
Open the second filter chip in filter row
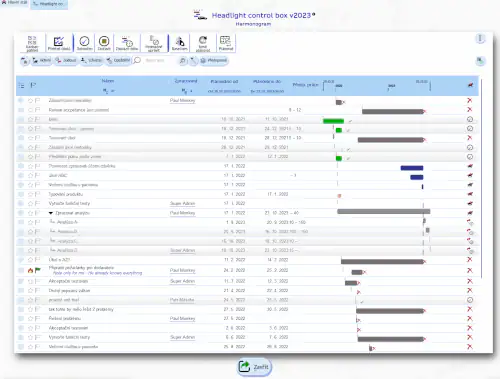(x=66, y=61)
